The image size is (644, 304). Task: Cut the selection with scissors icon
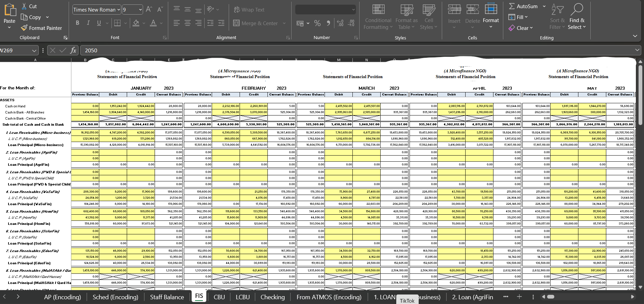coord(24,6)
